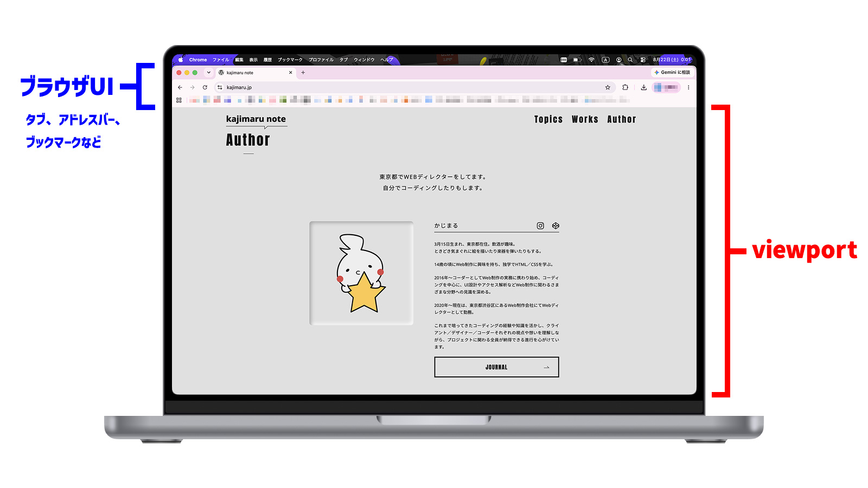Click the star character avatar image
Image resolution: width=868 pixels, height=488 pixels.
[361, 273]
